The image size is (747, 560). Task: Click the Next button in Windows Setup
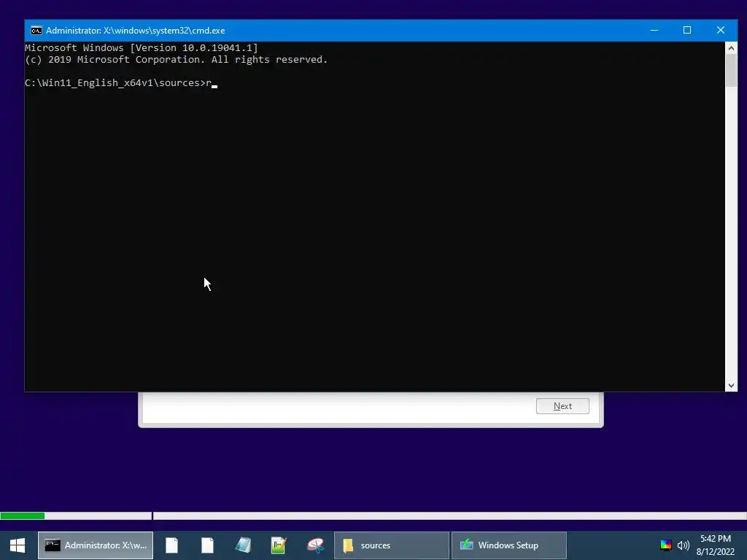click(x=562, y=406)
